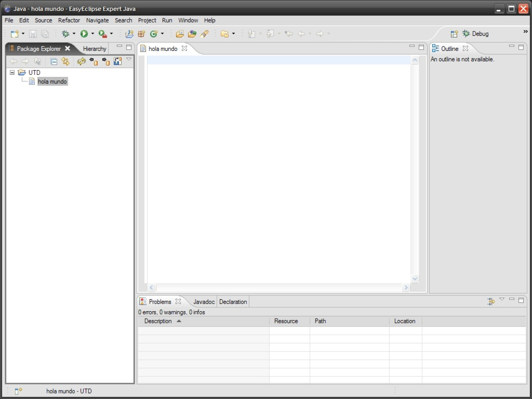Image resolution: width=532 pixels, height=399 pixels.
Task: Open the Run button dropdown arrow
Action: 91,33
